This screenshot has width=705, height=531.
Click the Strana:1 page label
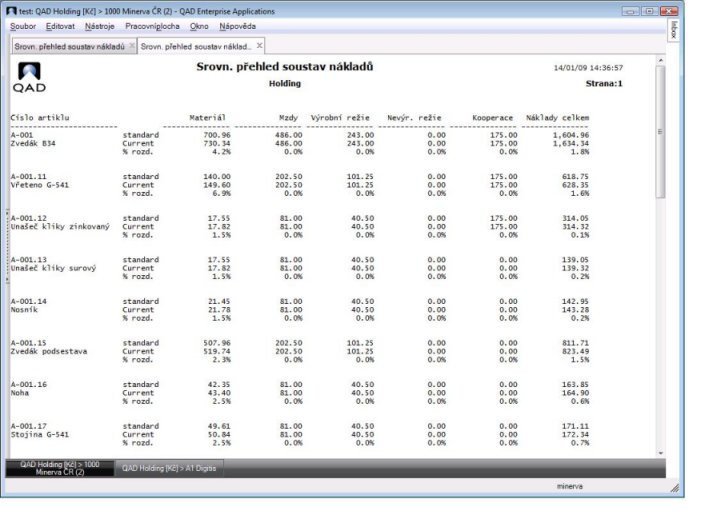click(x=604, y=84)
